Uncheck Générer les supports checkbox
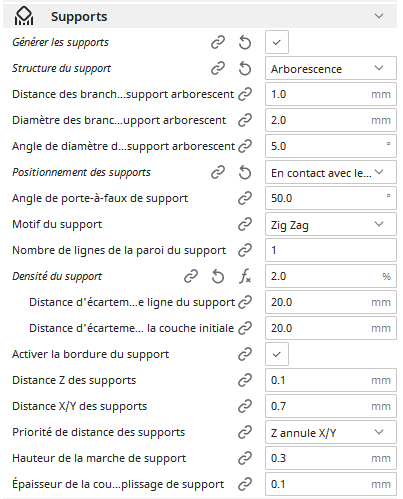Viewport: 403px width, 499px height. [277, 42]
